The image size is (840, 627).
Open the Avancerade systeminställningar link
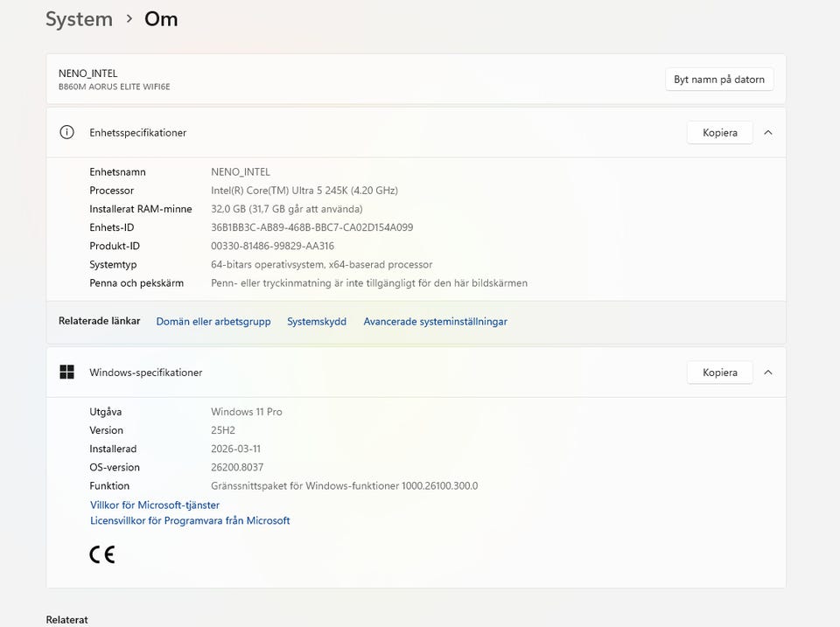435,322
